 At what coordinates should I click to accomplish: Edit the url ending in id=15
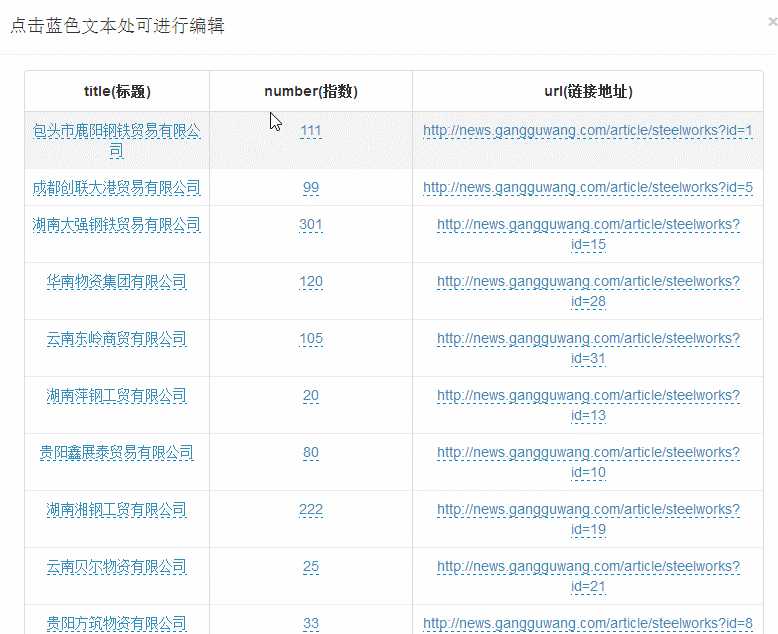tap(588, 234)
